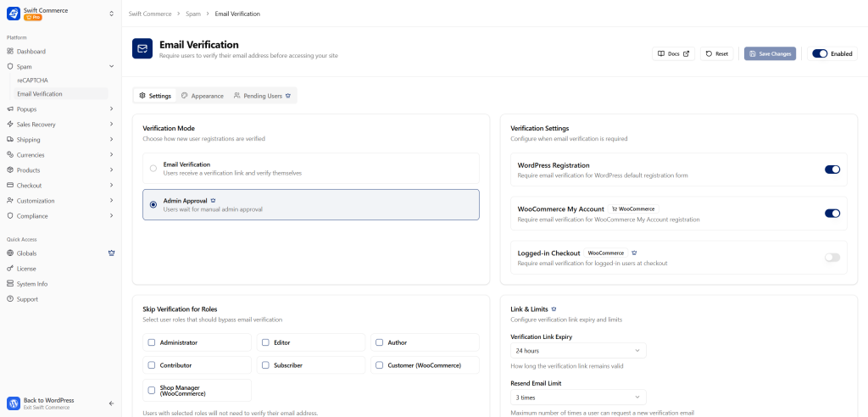Click the Save Changes button
868x417 pixels.
770,53
